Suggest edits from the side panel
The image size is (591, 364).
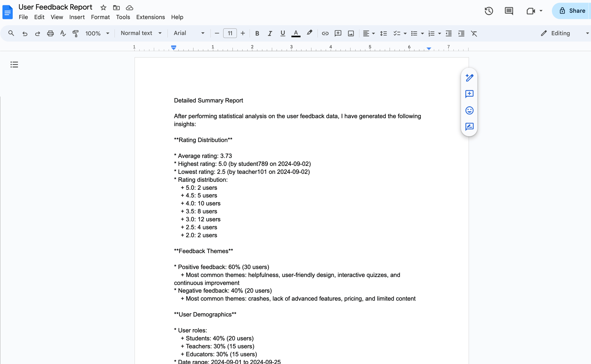[x=469, y=126]
